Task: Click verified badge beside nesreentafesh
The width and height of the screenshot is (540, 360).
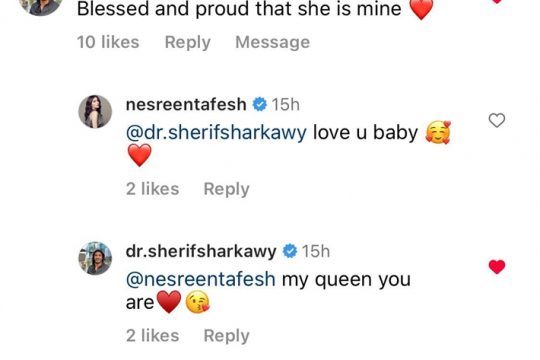Action: (x=259, y=104)
